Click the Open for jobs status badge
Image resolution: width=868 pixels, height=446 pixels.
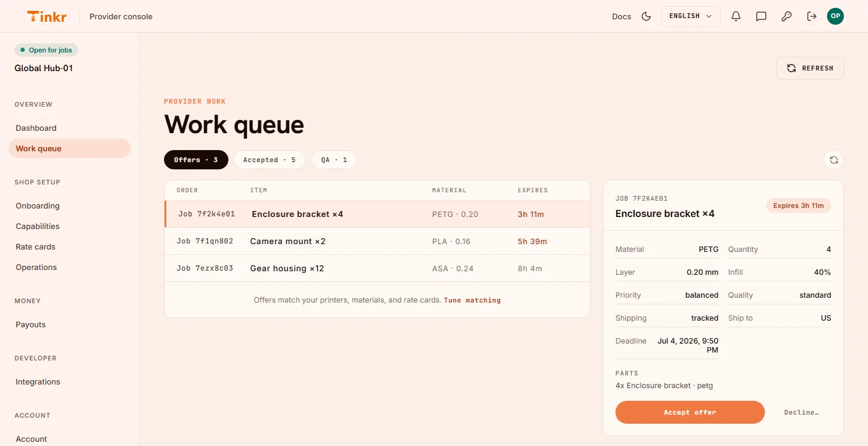(46, 50)
